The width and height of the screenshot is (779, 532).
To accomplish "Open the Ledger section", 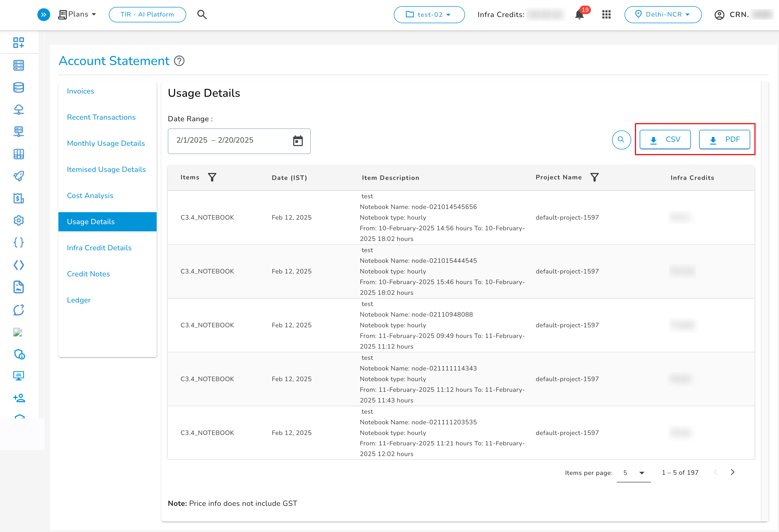I will (x=79, y=300).
